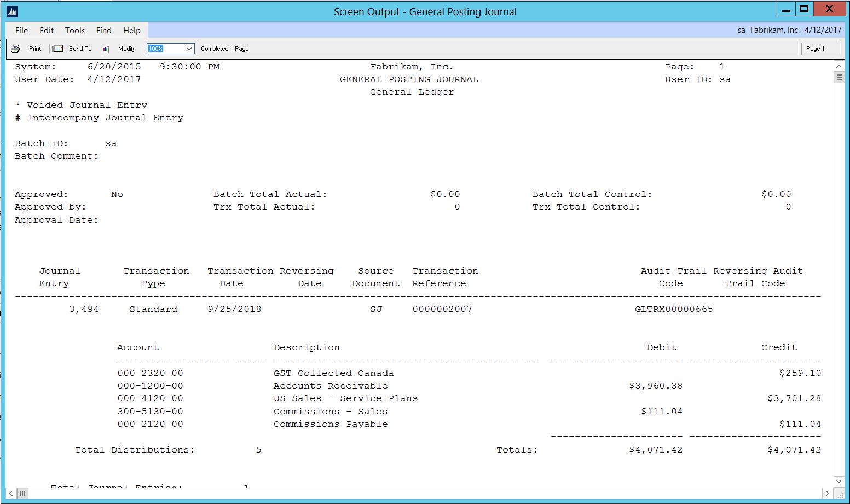Click the Batch ID sa text
Image resolution: width=850 pixels, height=504 pixels.
coord(111,143)
